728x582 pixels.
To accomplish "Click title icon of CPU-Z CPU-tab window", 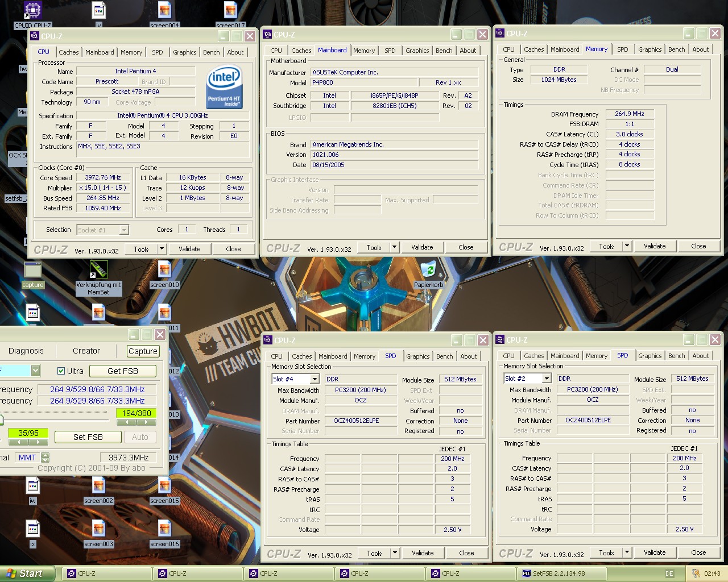I will [x=35, y=36].
